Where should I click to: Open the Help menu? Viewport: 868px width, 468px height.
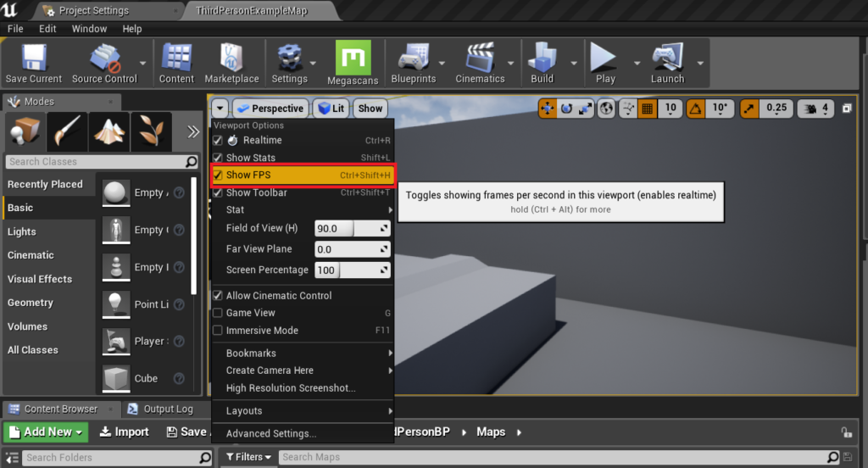point(131,29)
